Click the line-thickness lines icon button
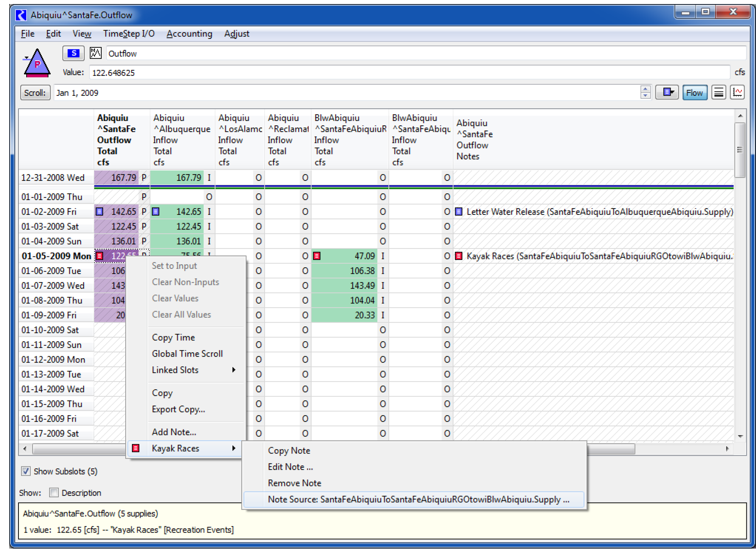 click(x=718, y=92)
